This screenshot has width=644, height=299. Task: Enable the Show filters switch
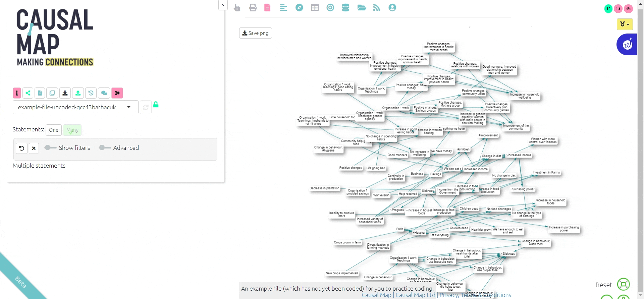click(50, 148)
